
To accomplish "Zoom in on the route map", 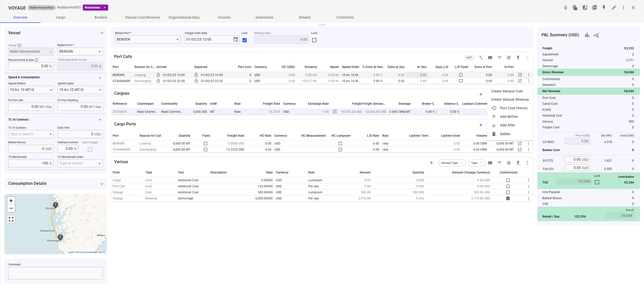I will tap(11, 201).
